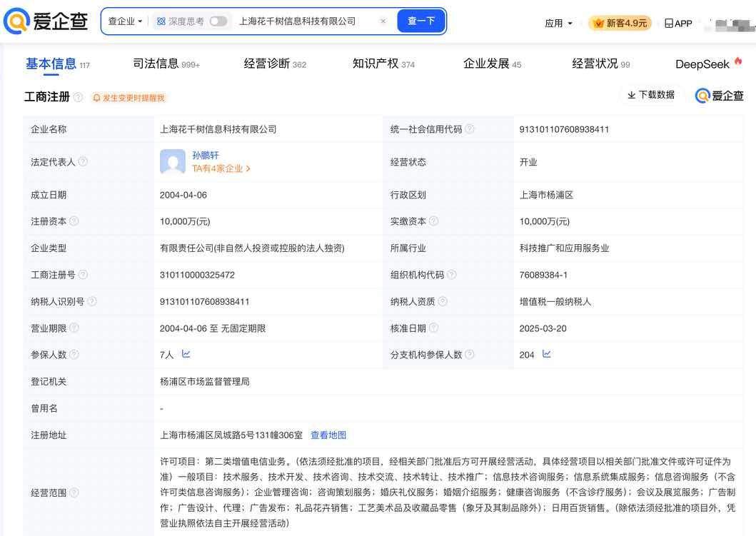Toggle the 深度思考 switch
Viewport: 756px width, 536px height.
pos(218,21)
